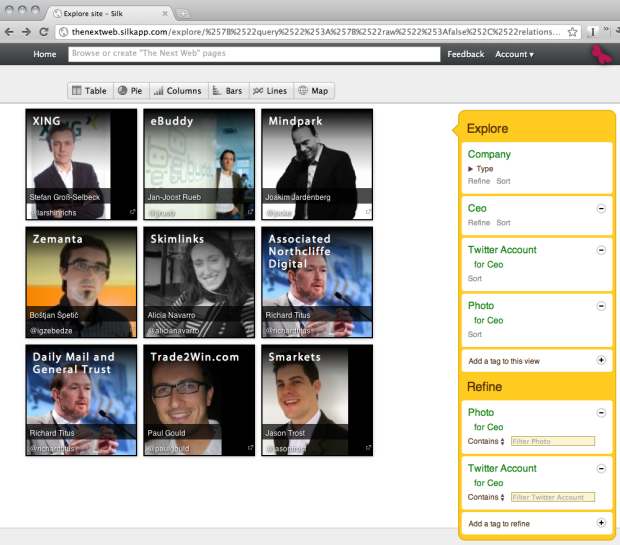Bookmark the page with the star icon
The image size is (620, 545).
(572, 32)
